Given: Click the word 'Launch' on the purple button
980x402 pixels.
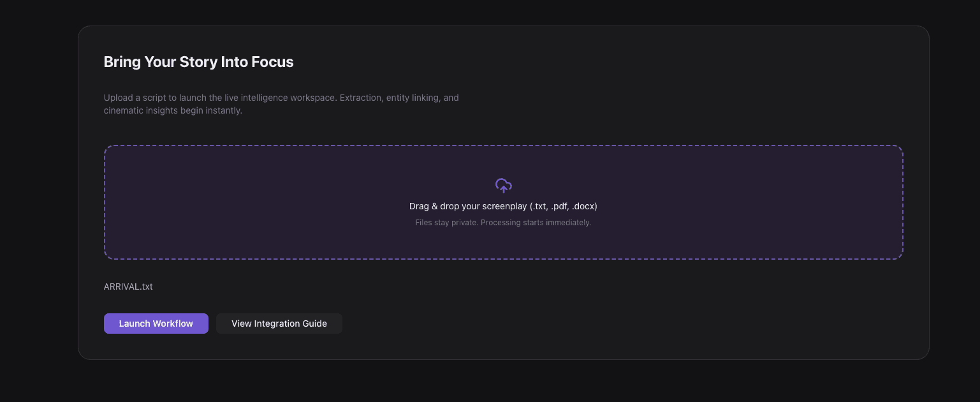Looking at the screenshot, I should tap(134, 324).
